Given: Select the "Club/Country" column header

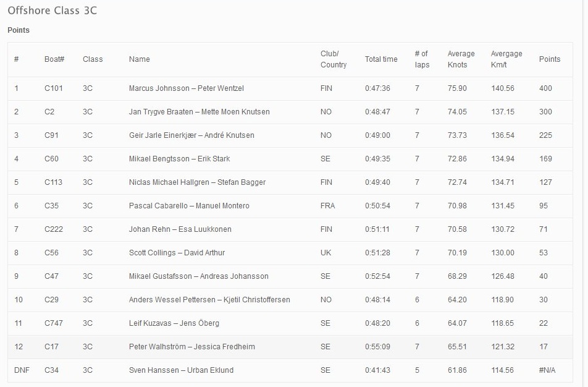Looking at the screenshot, I should pyautogui.click(x=334, y=59).
